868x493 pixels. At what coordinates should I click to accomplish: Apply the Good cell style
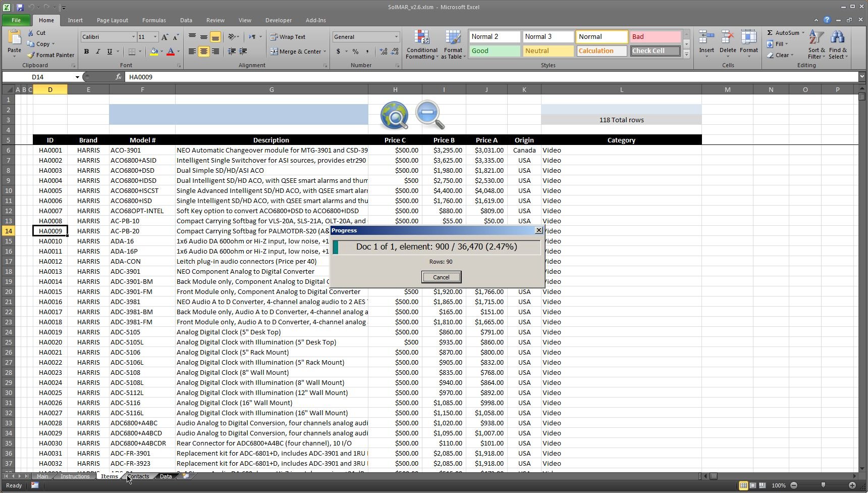(x=495, y=51)
